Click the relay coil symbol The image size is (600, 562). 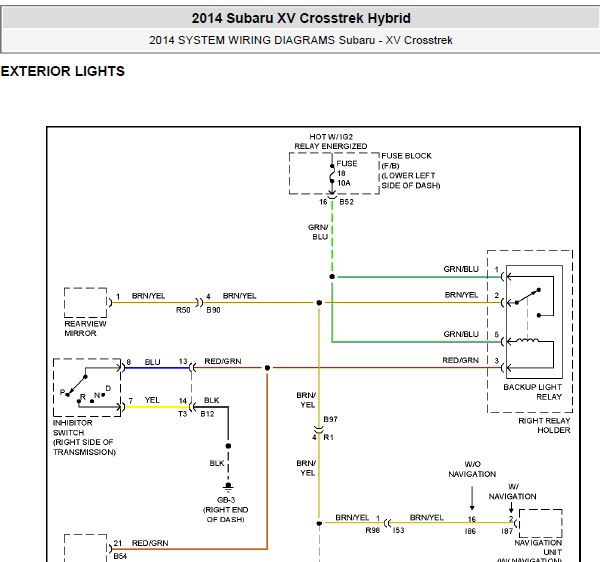(527, 340)
